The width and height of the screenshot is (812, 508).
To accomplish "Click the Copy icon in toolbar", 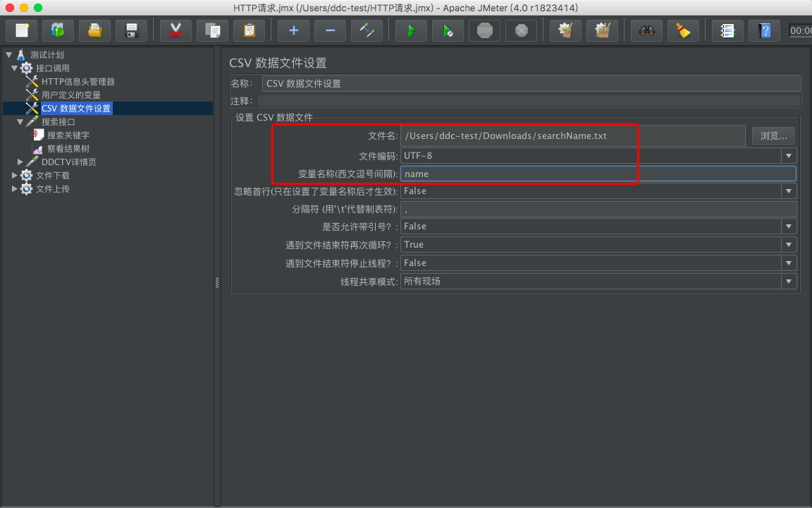I will [212, 30].
